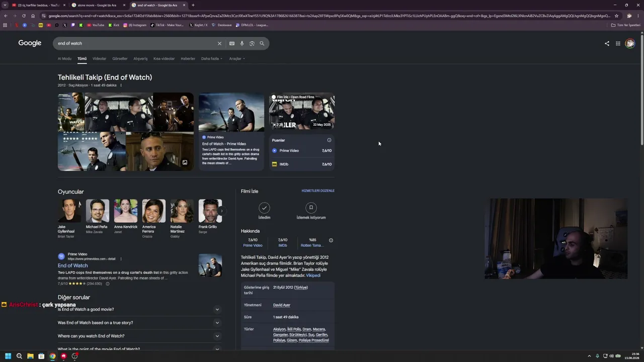Screen dimensions: 644x362
Task: Select Michael Peña cast photo
Action: (x=97, y=211)
